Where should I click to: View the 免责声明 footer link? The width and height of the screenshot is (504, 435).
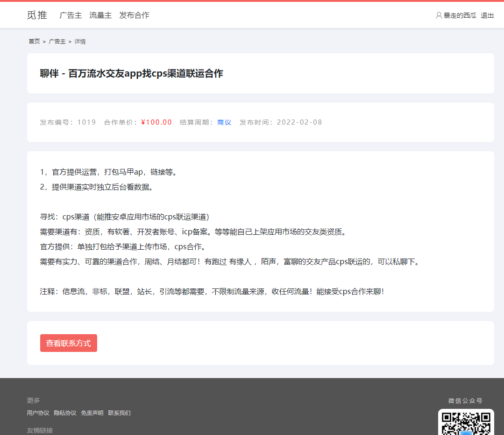click(x=92, y=413)
